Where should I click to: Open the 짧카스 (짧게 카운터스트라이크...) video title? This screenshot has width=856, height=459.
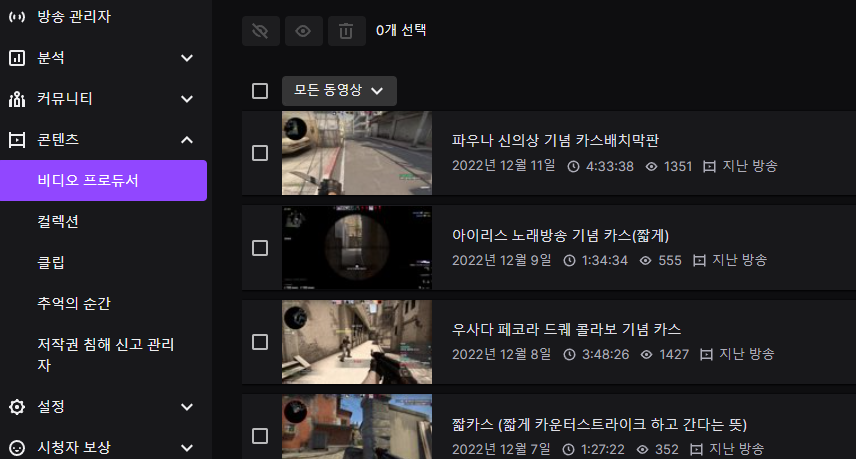pyautogui.click(x=599, y=424)
